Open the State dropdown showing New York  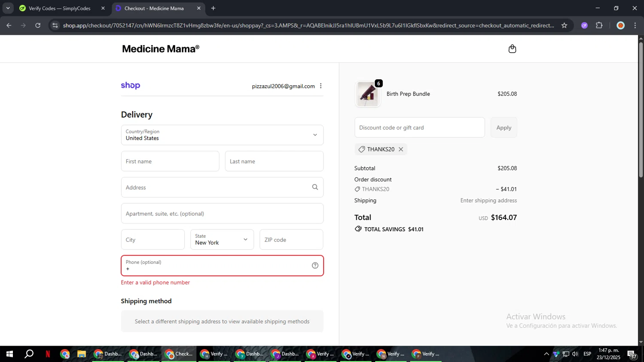222,239
